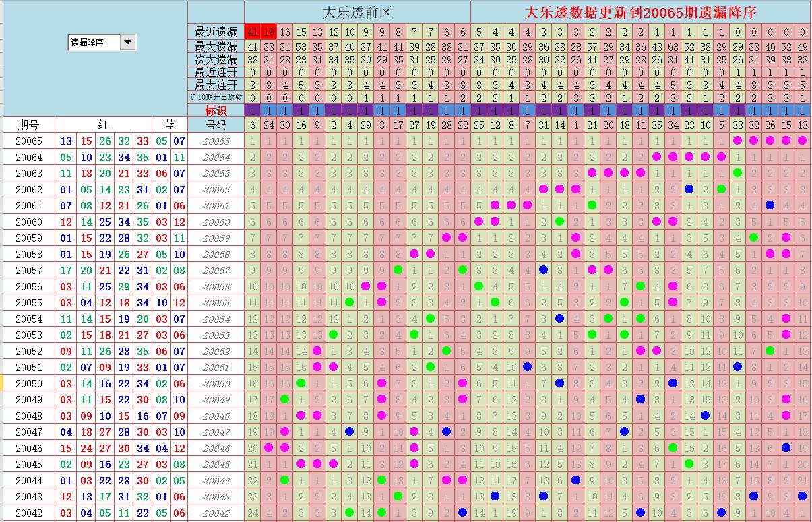Click red number 35 in draw 20064
This screenshot has height=522, width=812.
142,158
